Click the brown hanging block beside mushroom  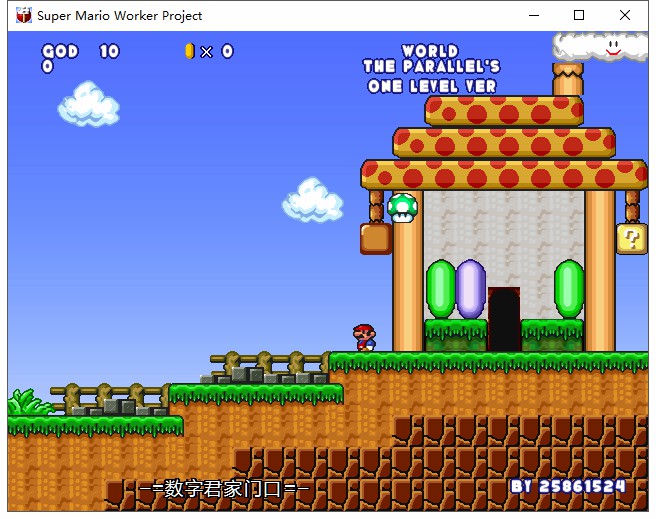click(376, 239)
